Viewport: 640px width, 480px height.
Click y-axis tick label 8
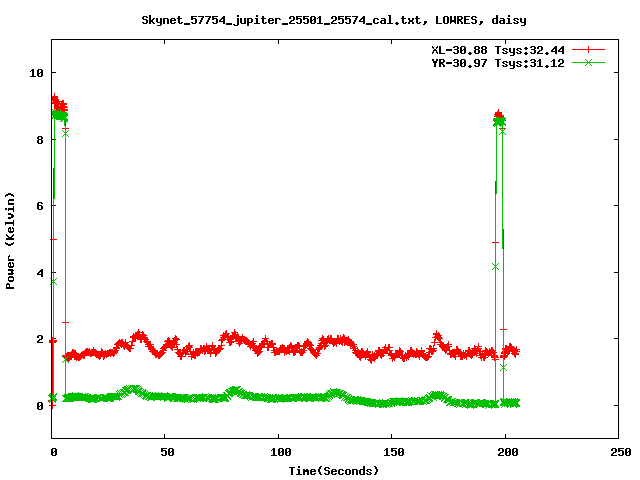coord(40,140)
